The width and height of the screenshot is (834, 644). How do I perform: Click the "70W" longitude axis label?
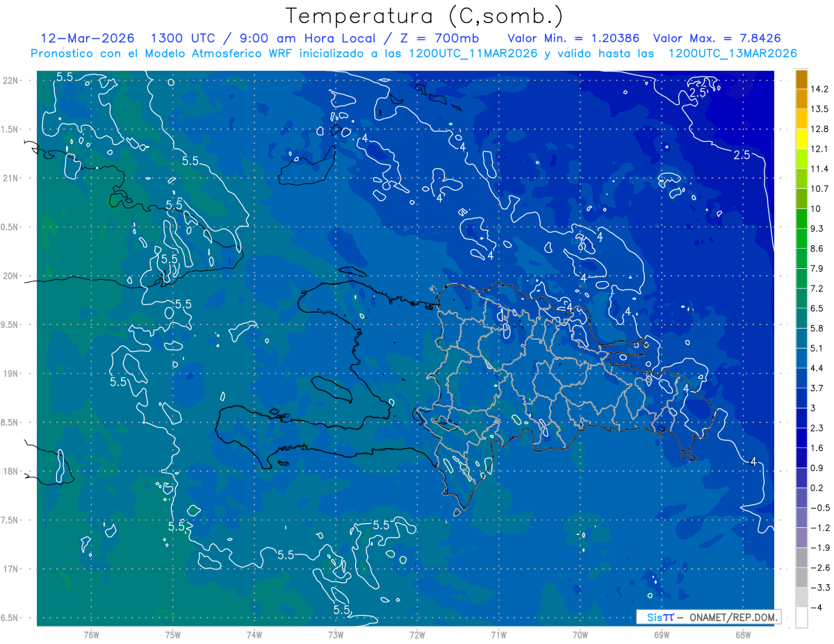580,634
